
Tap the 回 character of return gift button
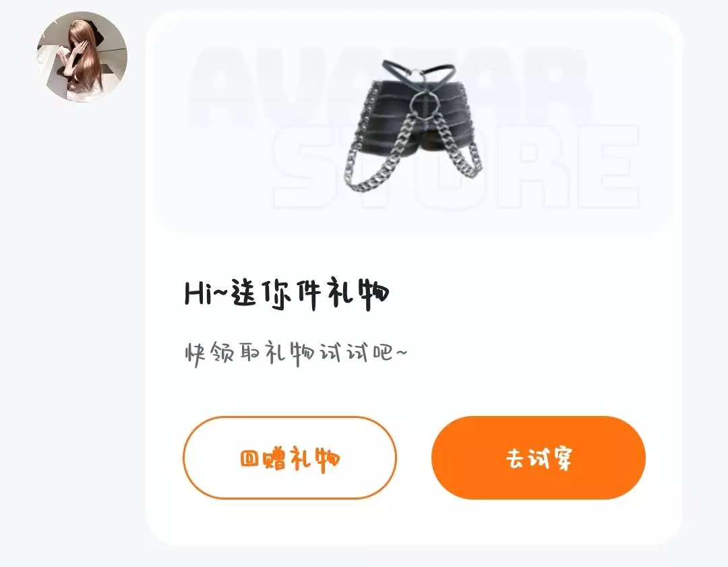250,459
